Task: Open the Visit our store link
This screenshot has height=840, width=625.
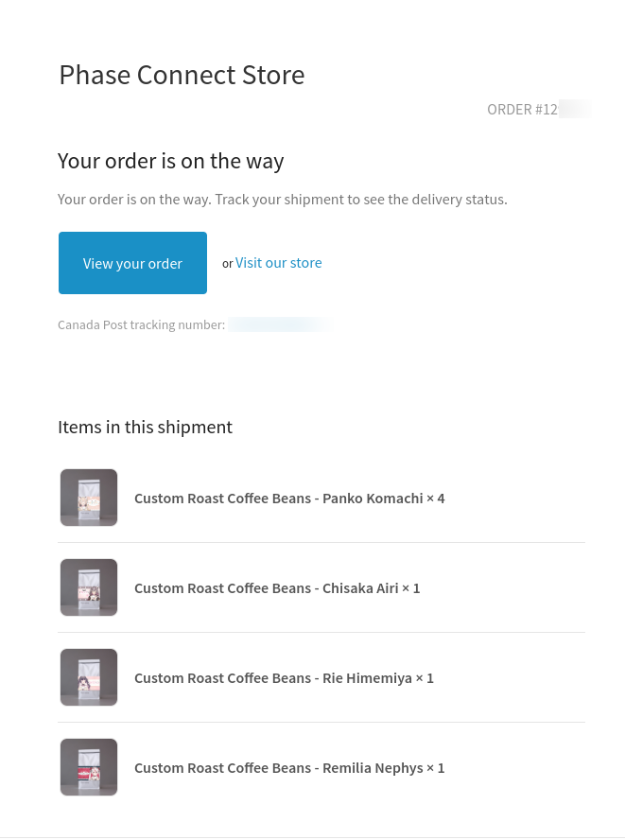Action: click(x=278, y=263)
